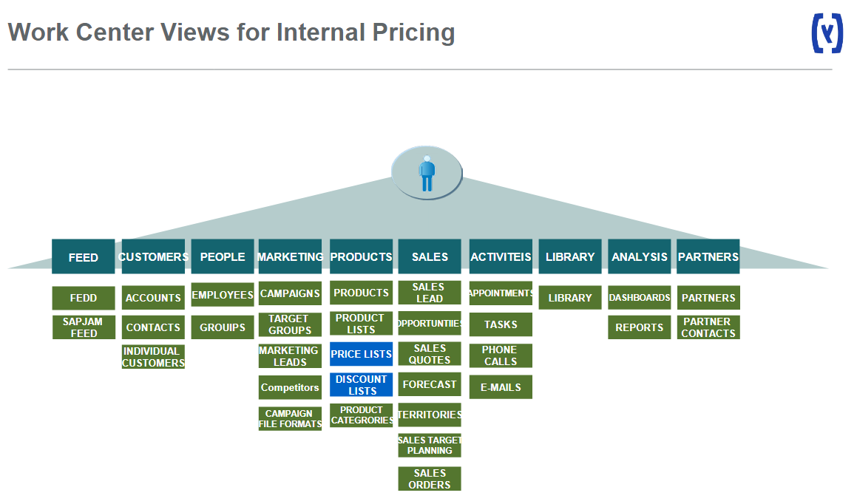Viewport: 857px width, 504px height.
Task: Open the SALES QUOTES view
Action: 430,354
